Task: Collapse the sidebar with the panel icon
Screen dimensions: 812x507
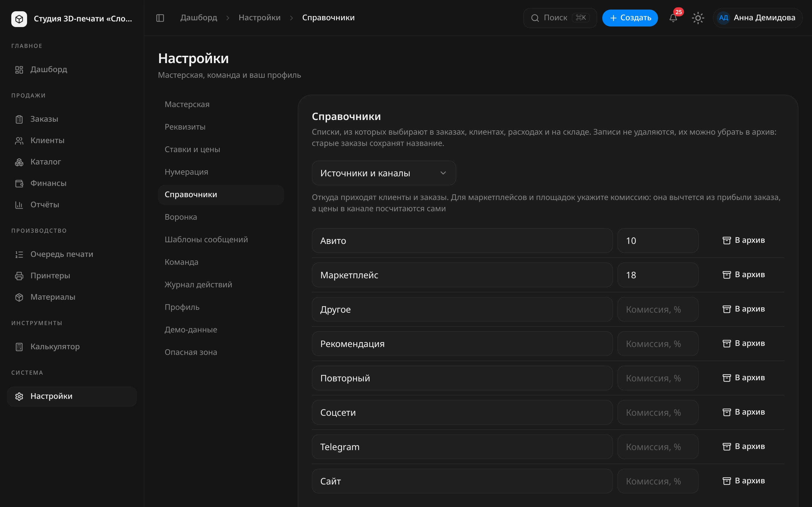Action: [x=160, y=18]
